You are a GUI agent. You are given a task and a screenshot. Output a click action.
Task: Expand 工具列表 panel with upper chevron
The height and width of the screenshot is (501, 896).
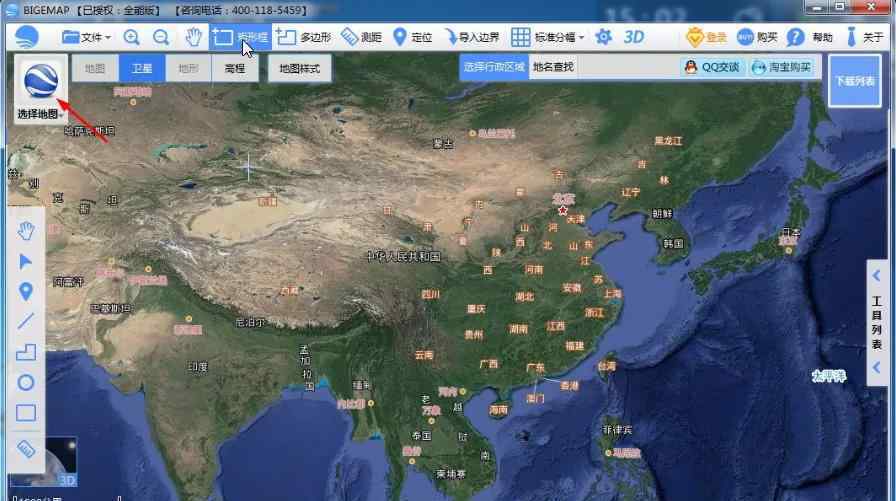coord(877,276)
